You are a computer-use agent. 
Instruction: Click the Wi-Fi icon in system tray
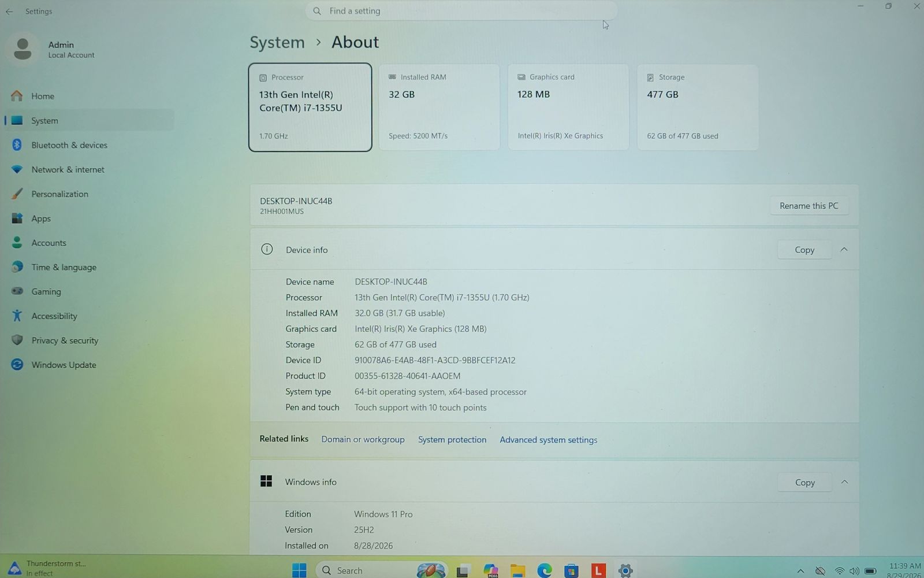tap(839, 572)
